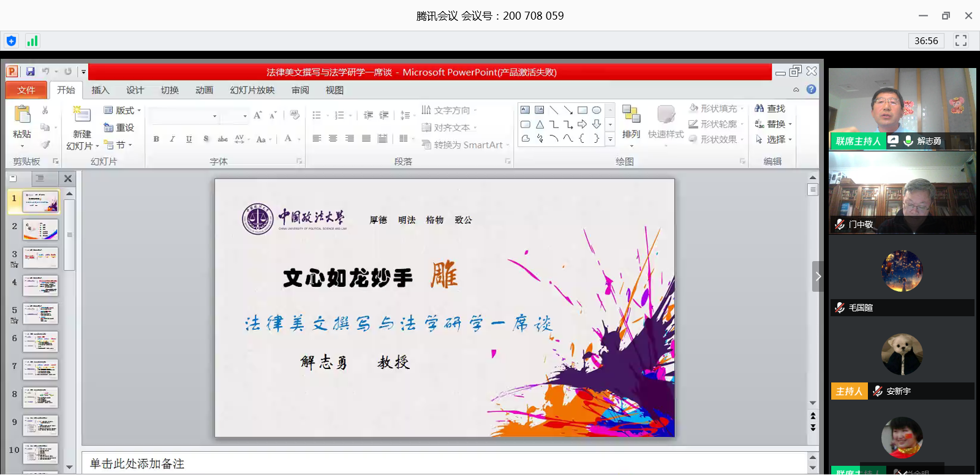Toggle bold formatting button

click(x=156, y=139)
